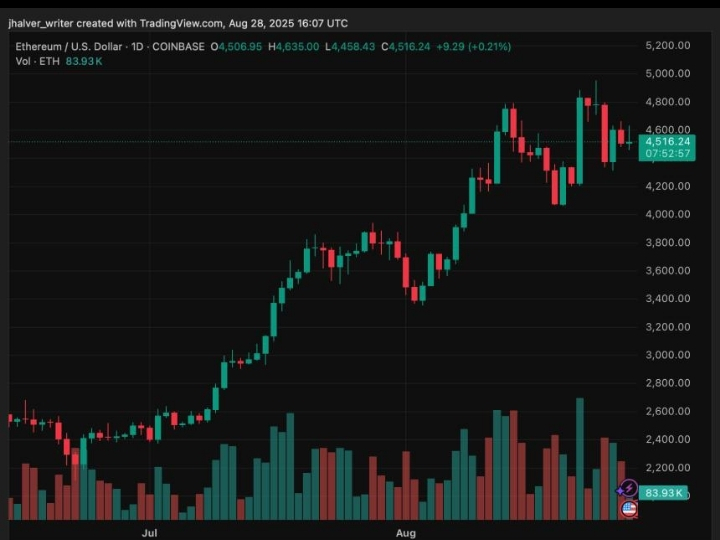
Task: Click the low value L4,458.43
Action: coord(350,46)
